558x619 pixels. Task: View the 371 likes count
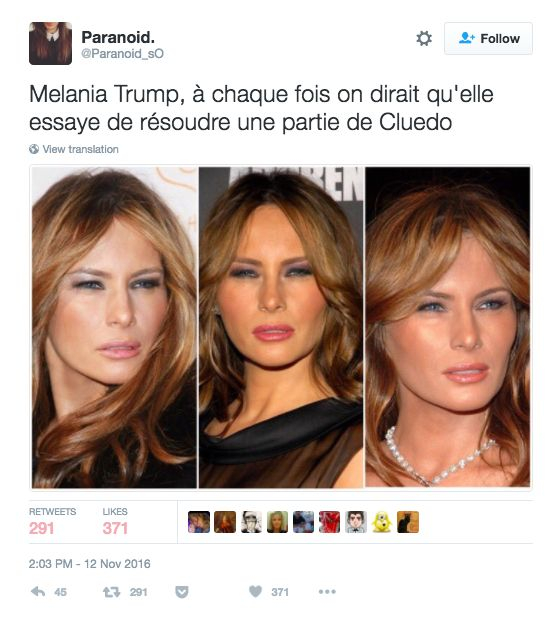click(115, 528)
